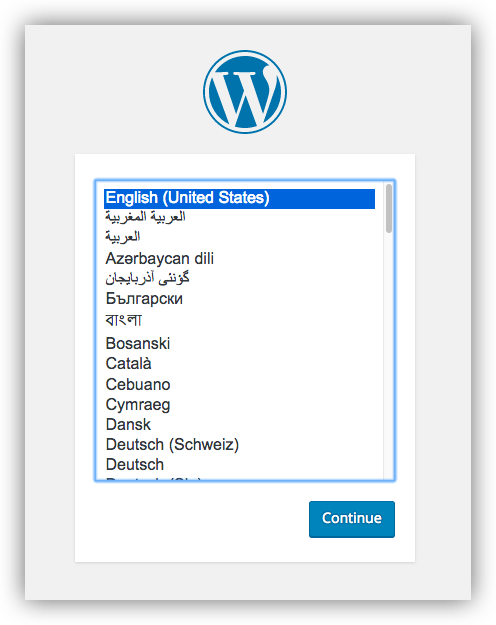The height and width of the screenshot is (625, 496).
Task: Click the language list scrollbar thumb
Action: point(389,208)
